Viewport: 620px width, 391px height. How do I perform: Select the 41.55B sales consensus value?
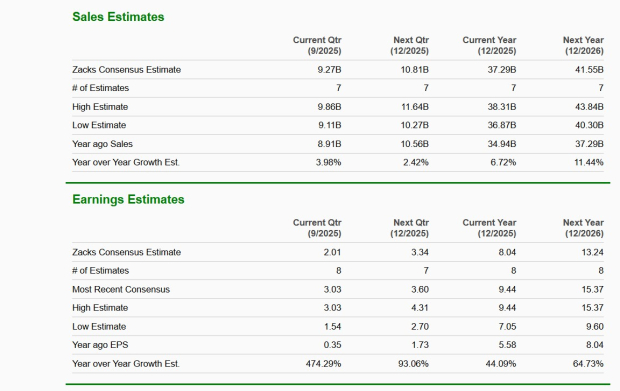pyautogui.click(x=589, y=70)
